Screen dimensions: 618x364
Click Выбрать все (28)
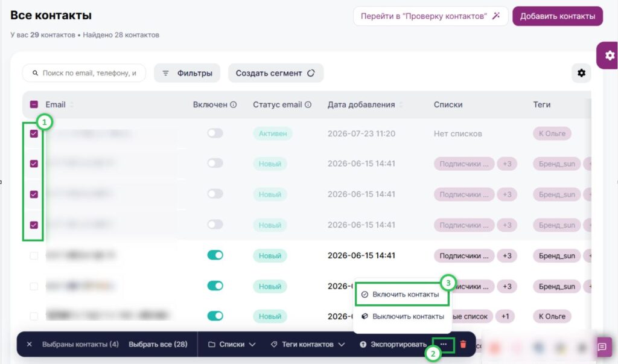coord(158,344)
